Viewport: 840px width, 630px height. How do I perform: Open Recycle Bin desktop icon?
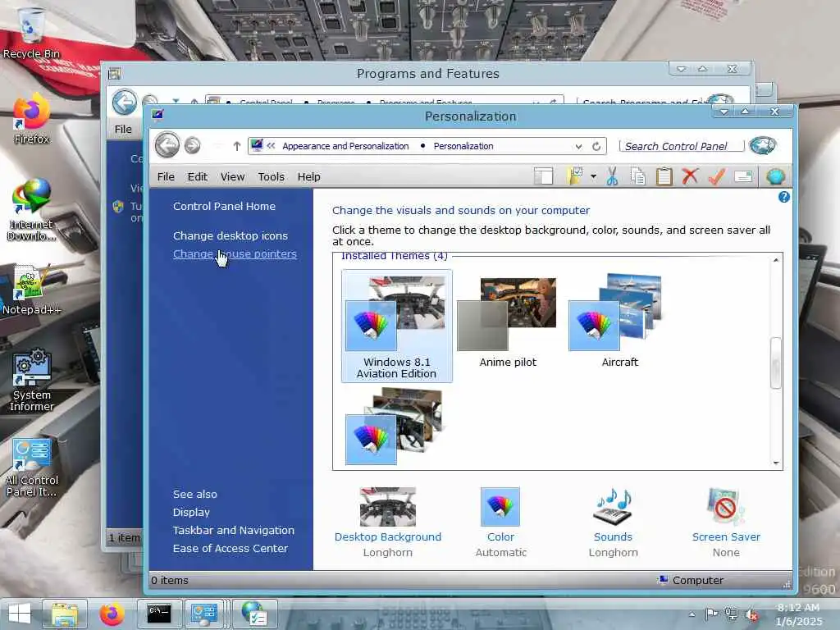pyautogui.click(x=31, y=32)
